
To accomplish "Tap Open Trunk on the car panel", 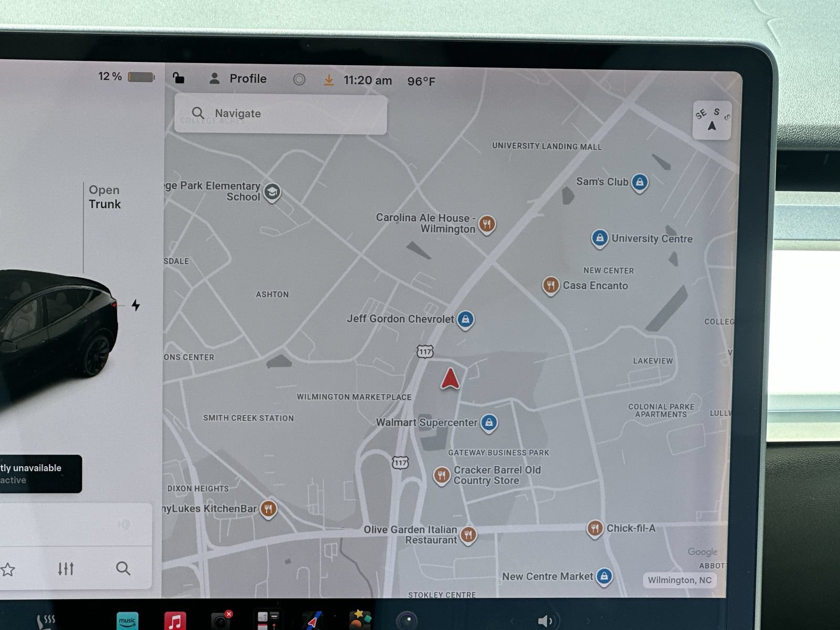I will [104, 197].
